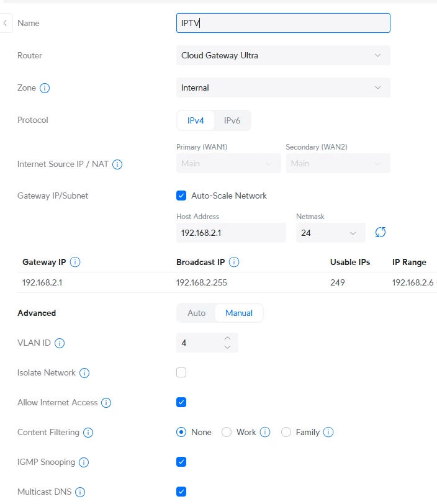Switch Advanced settings to Auto
The image size is (437, 504).
tap(196, 313)
